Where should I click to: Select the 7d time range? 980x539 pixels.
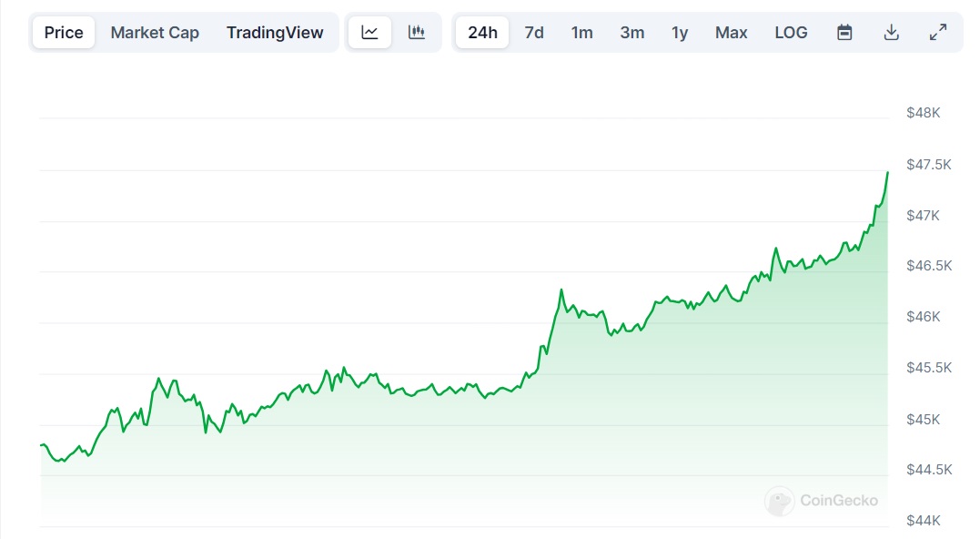tap(534, 32)
